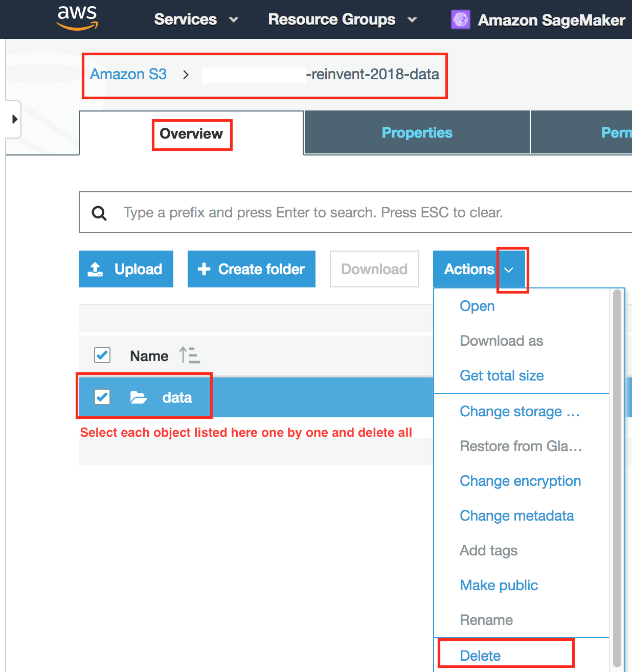Toggle the select-all checkbox in header
The width and height of the screenshot is (632, 672).
(x=102, y=355)
